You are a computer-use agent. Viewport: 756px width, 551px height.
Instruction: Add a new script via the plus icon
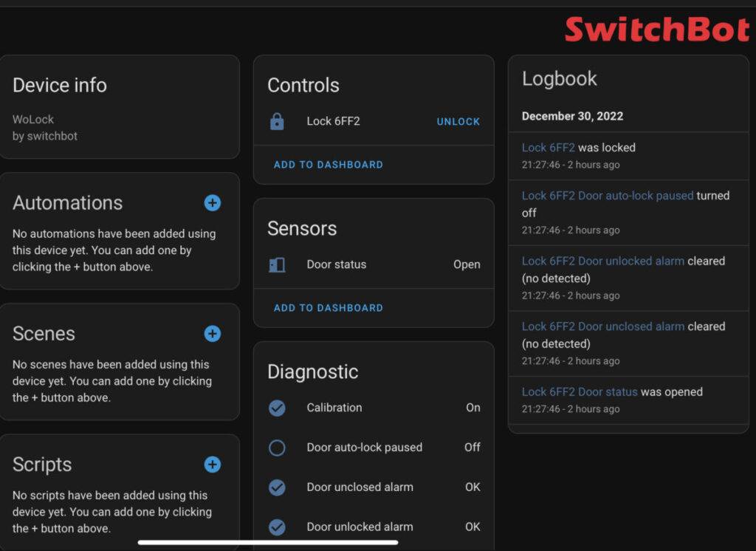tap(212, 465)
